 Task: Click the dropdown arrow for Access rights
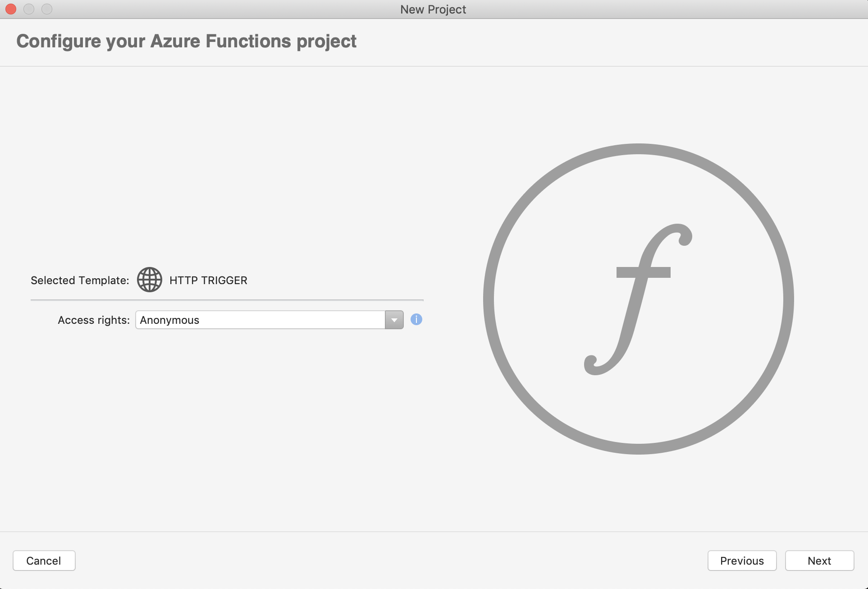tap(394, 319)
